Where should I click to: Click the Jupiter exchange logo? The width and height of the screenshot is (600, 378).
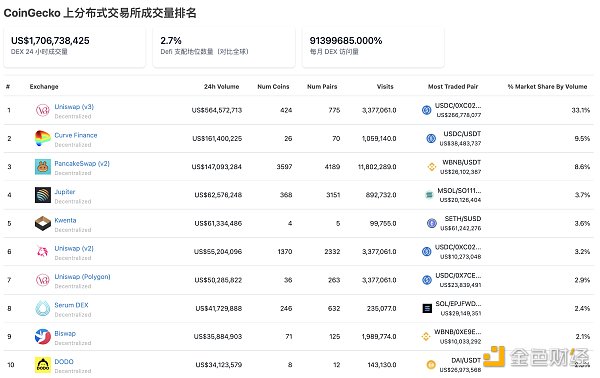pos(42,195)
